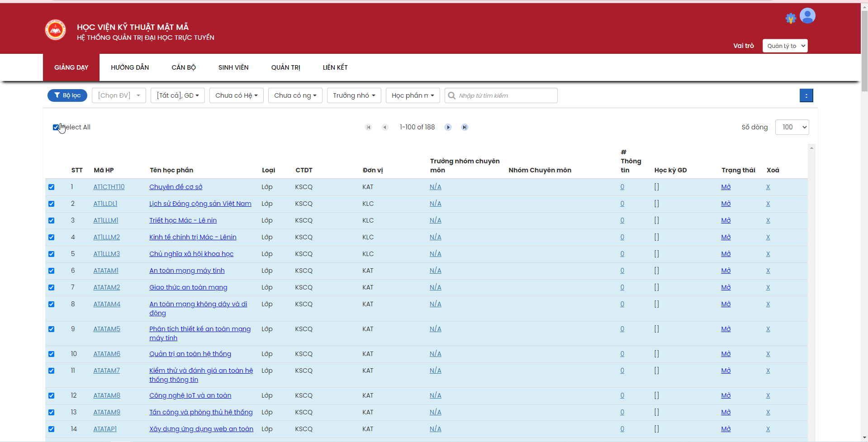Jump to last page of results
This screenshot has height=442, width=868.
[465, 127]
